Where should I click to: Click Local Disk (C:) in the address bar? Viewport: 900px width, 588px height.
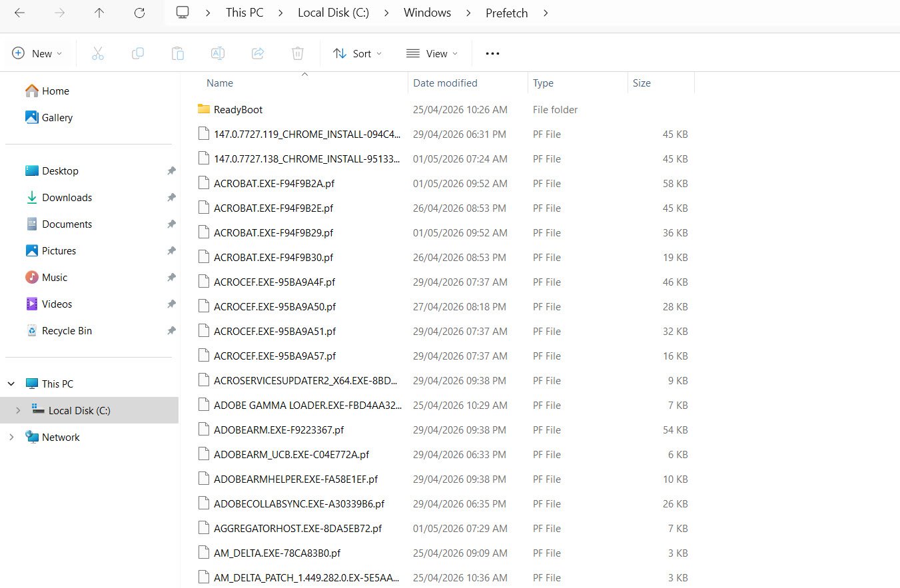[x=334, y=13]
